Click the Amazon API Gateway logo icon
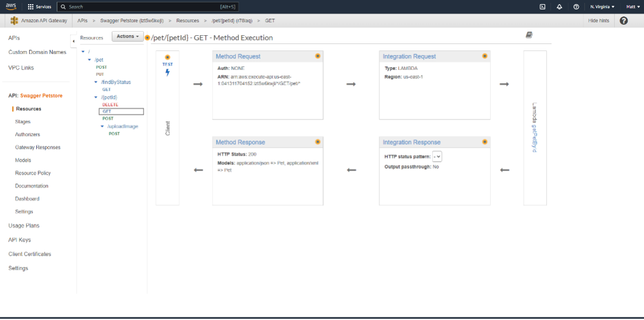 pos(15,21)
